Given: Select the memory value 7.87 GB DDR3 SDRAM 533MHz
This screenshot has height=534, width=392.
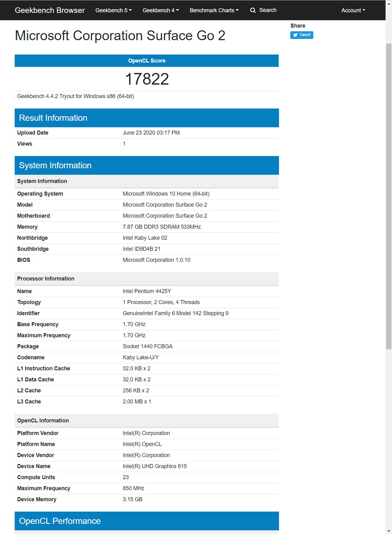Looking at the screenshot, I should (162, 227).
